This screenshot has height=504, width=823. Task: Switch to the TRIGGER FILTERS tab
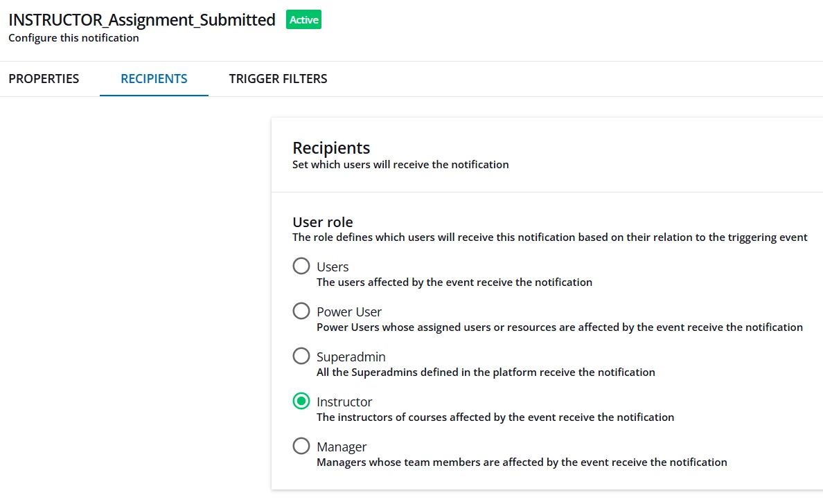pos(278,79)
